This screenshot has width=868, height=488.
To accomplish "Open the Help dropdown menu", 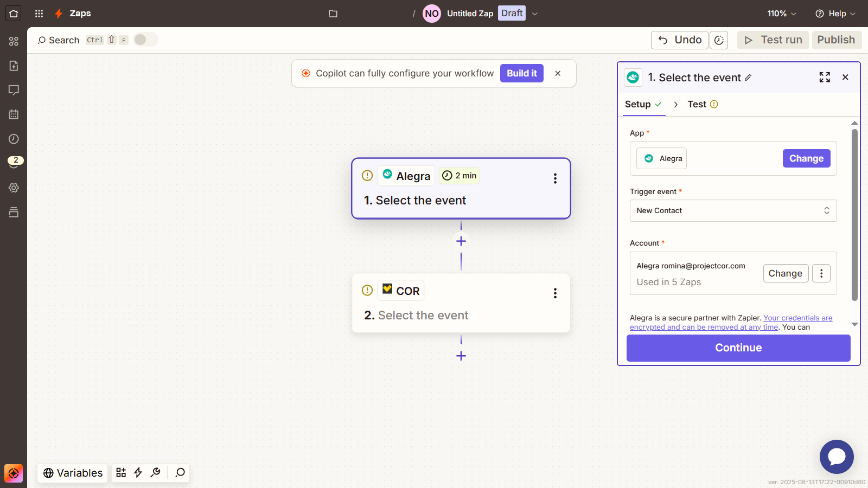I will click(x=835, y=14).
